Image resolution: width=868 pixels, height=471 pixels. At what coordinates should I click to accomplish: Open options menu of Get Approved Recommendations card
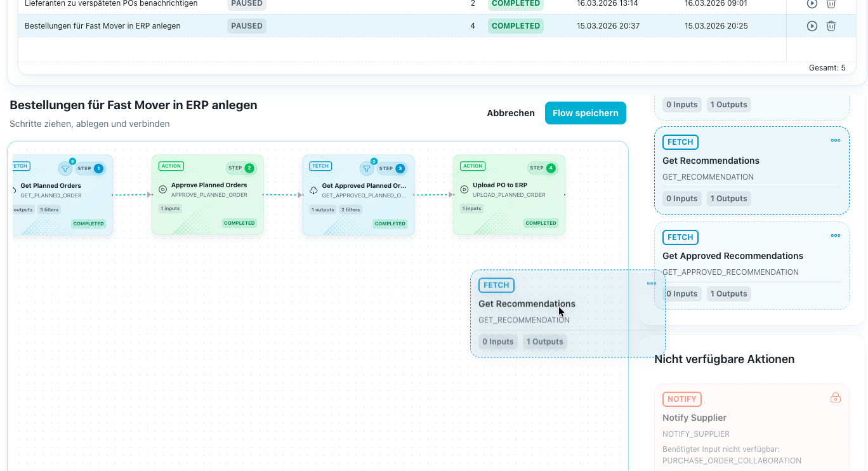835,235
